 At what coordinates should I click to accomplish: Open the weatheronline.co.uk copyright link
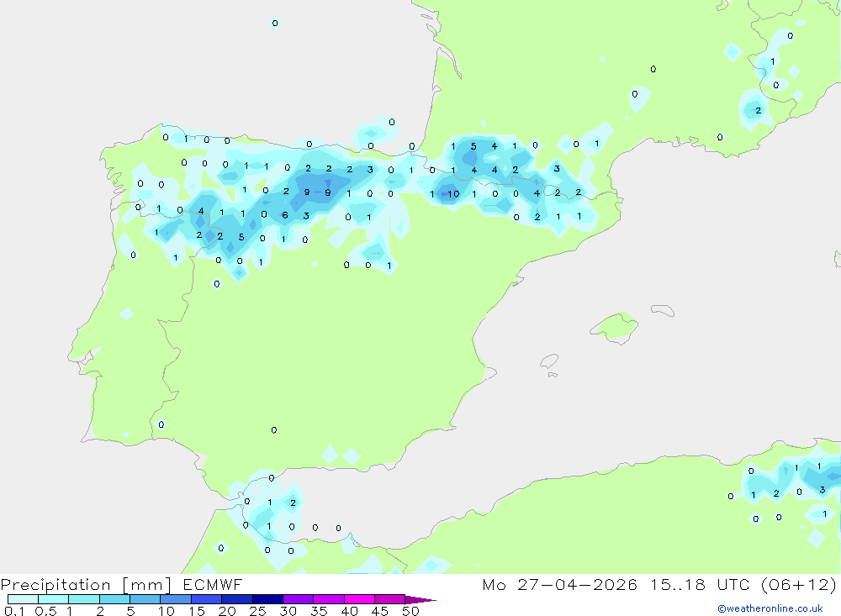[x=770, y=608]
